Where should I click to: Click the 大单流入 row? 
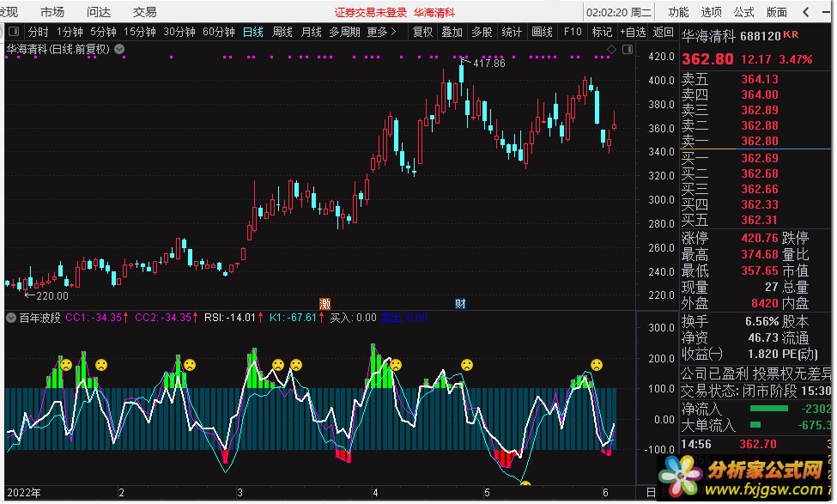(755, 426)
